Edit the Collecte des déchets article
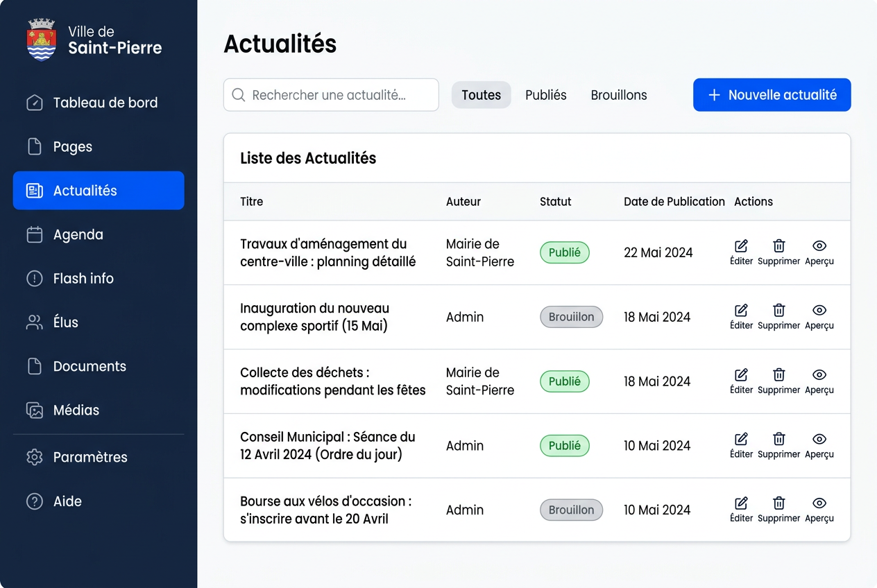Viewport: 877px width, 588px height. click(x=741, y=381)
